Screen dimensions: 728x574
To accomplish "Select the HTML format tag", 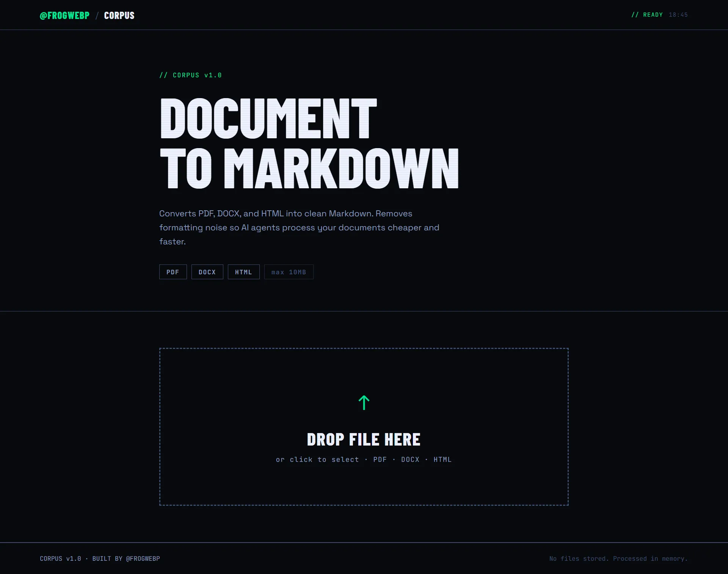I will (243, 272).
